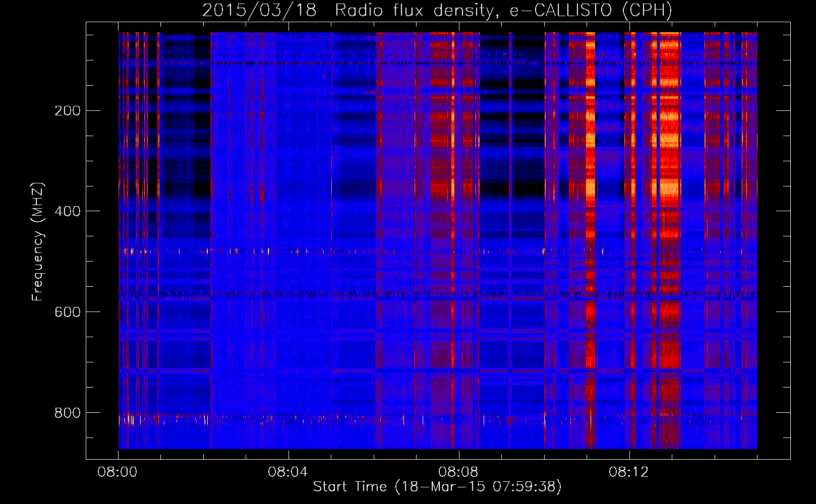Click the 08:04 time tick label

tap(288, 472)
